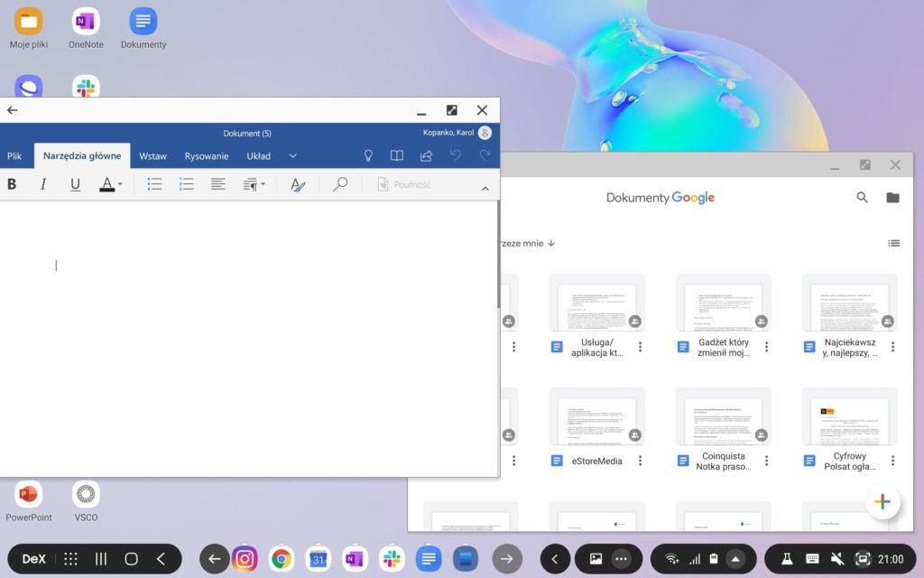
Task: Open the font color dropdown arrow
Action: [120, 184]
